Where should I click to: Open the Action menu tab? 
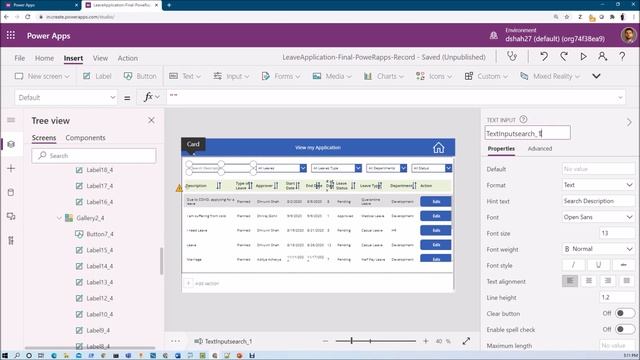128,58
